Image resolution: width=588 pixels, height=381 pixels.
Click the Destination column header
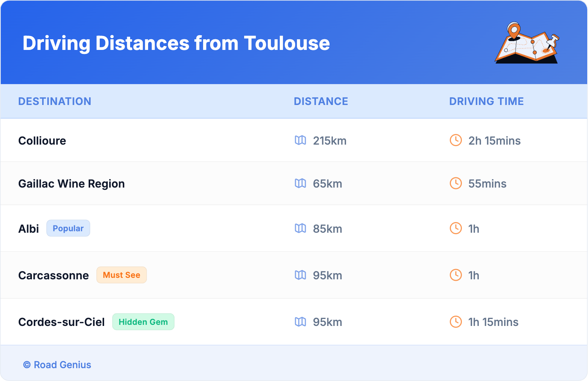[55, 101]
